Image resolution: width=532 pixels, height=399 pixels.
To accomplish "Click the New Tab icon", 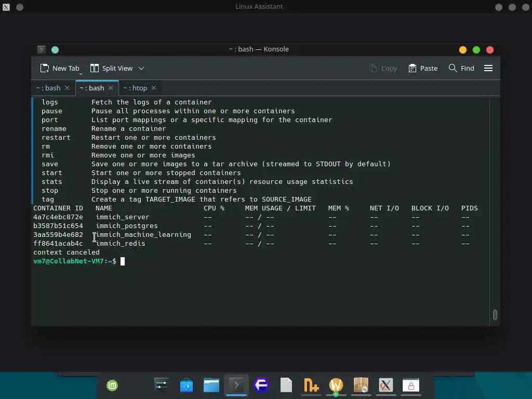I will pyautogui.click(x=45, y=68).
